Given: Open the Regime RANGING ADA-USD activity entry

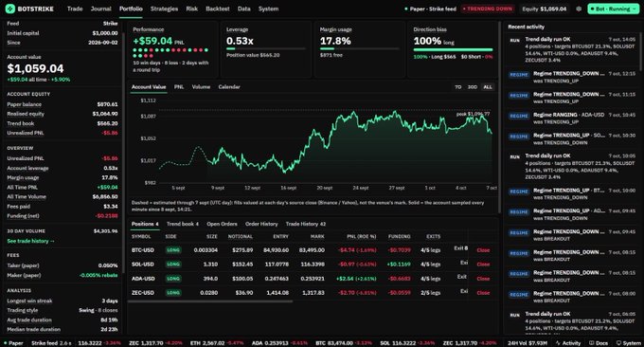Looking at the screenshot, I should tap(572, 118).
